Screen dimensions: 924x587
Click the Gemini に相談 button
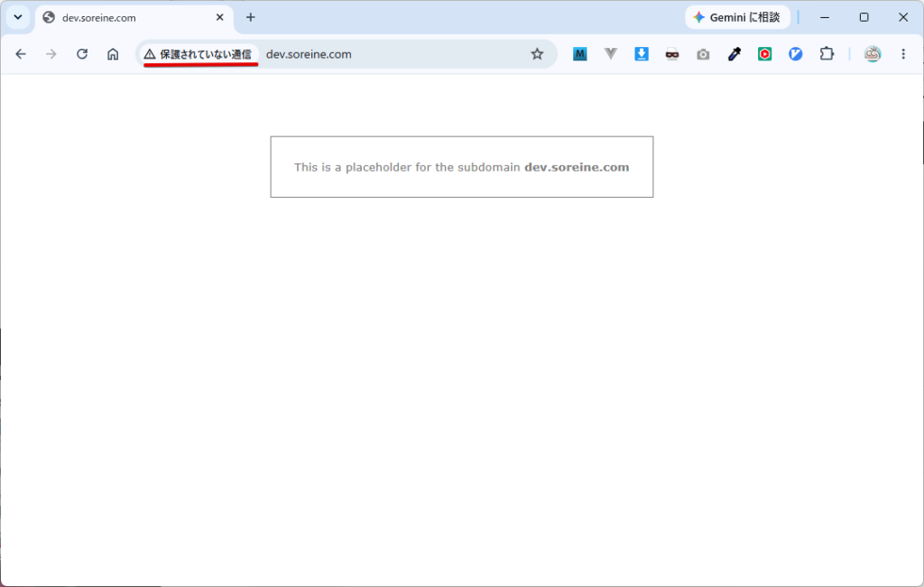click(x=737, y=18)
